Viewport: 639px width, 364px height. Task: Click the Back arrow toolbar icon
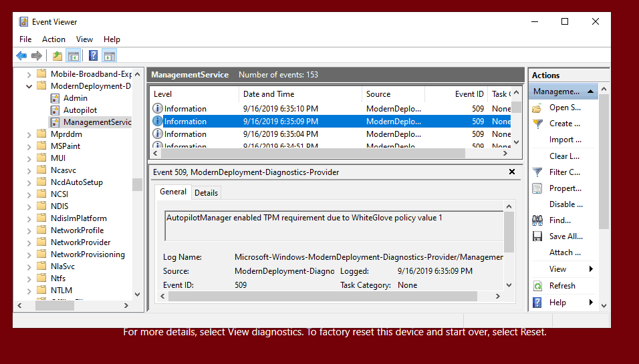pos(21,55)
